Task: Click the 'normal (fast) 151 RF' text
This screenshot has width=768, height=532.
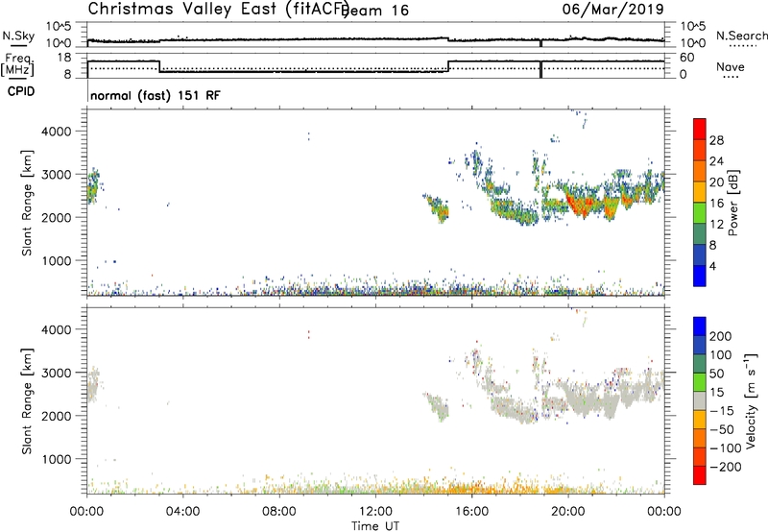Action: click(156, 95)
